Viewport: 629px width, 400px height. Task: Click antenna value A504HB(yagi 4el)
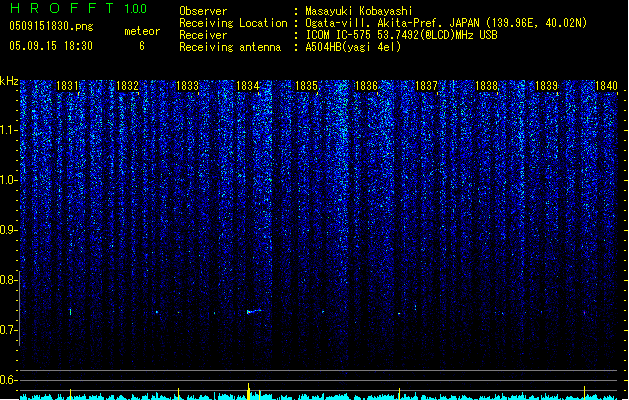tap(353, 47)
